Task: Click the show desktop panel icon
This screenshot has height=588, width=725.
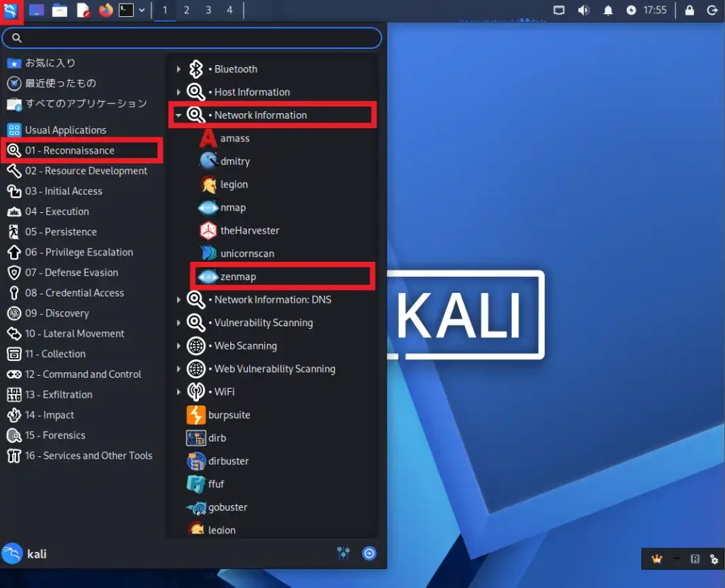Action: [37, 10]
